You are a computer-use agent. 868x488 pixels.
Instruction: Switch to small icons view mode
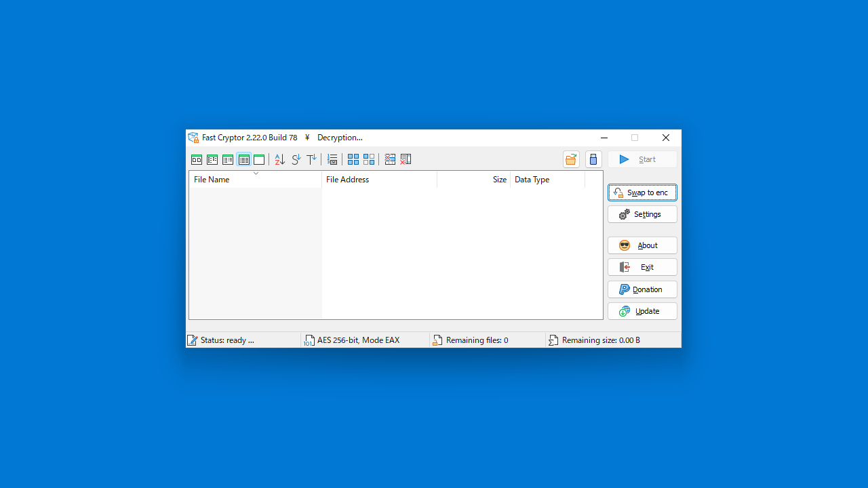[x=212, y=159]
